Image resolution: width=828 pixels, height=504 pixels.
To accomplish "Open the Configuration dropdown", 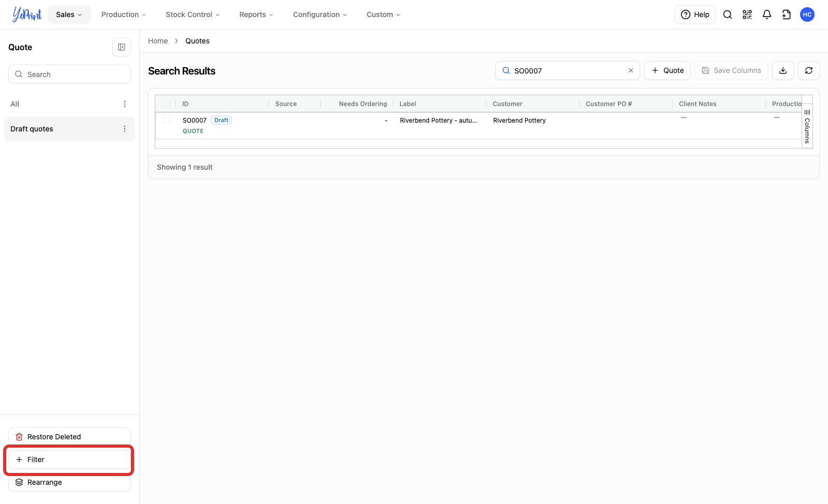I will click(320, 14).
